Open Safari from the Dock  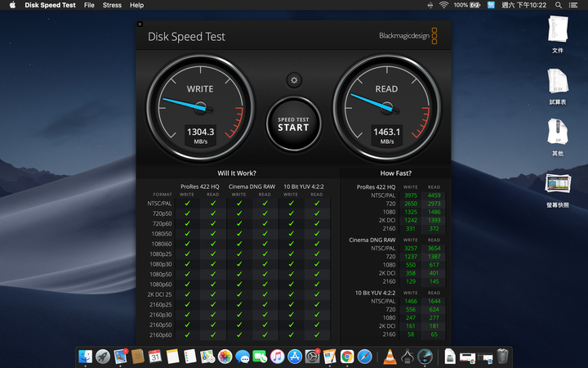click(x=364, y=357)
